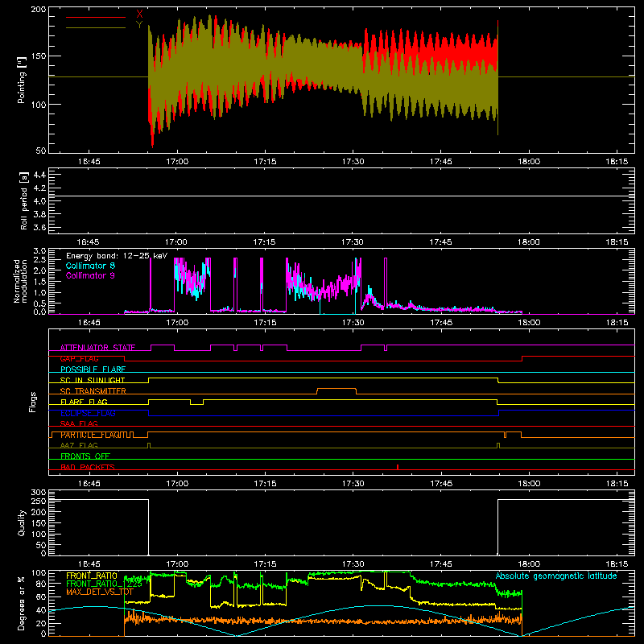Click the 'Normalized modulation' axis title
Image resolution: width=644 pixels, height=644 pixels.
point(21,281)
